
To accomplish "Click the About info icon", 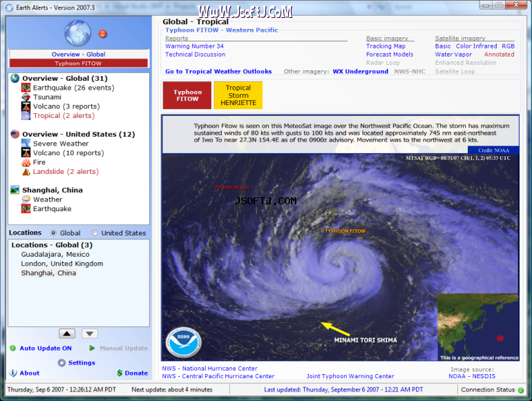I will (x=13, y=373).
